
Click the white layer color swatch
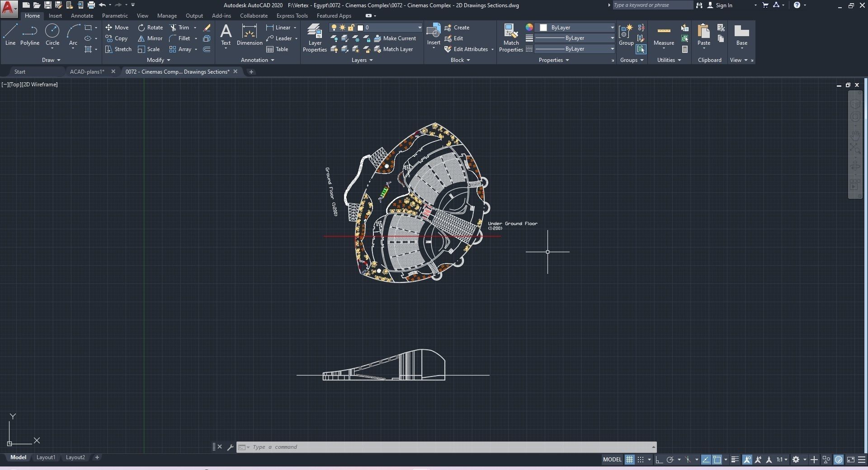[x=360, y=28]
